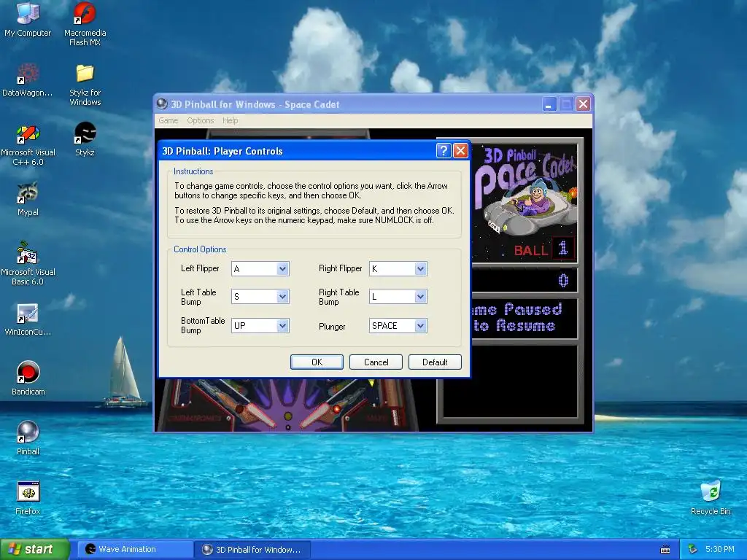Expand the Left Flipper key dropdown
747x560 pixels.
[x=282, y=268]
